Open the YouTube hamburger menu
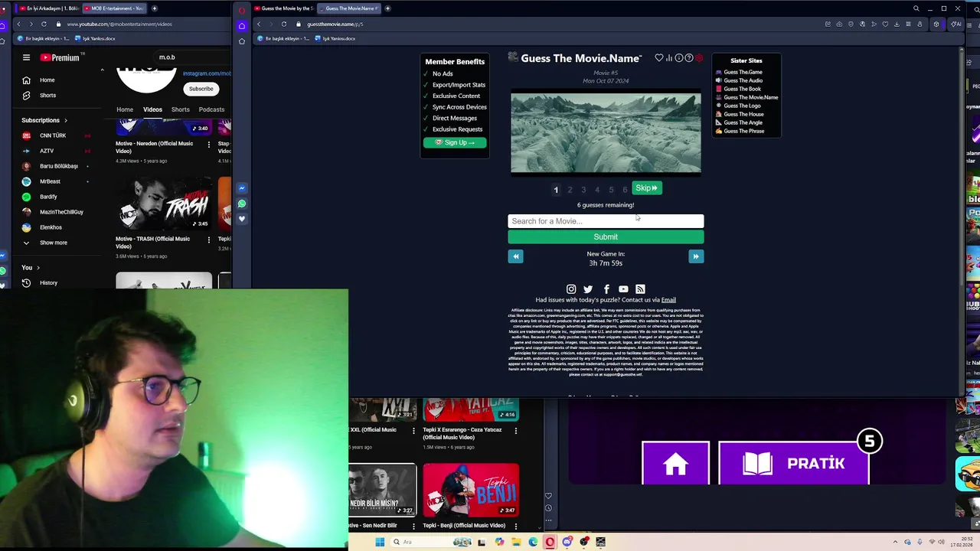 tap(26, 57)
